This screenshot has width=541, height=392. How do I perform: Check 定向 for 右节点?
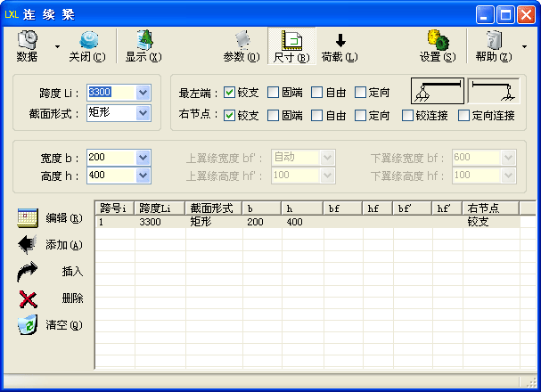coord(360,116)
